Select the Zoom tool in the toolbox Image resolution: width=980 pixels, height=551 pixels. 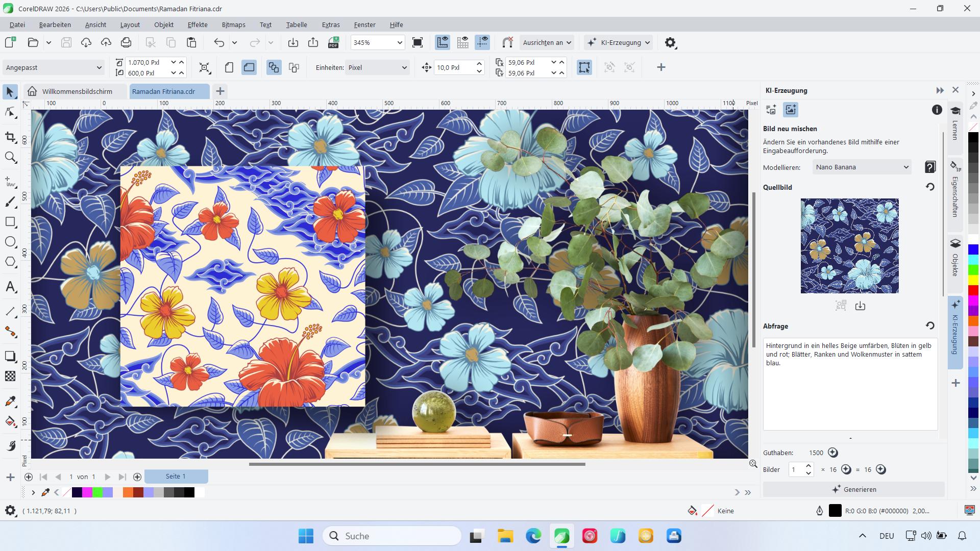point(11,158)
